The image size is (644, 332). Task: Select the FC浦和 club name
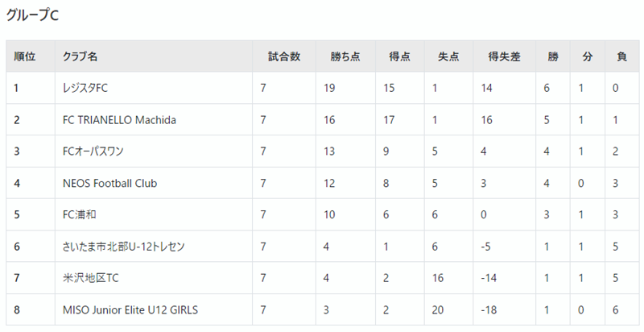(79, 214)
